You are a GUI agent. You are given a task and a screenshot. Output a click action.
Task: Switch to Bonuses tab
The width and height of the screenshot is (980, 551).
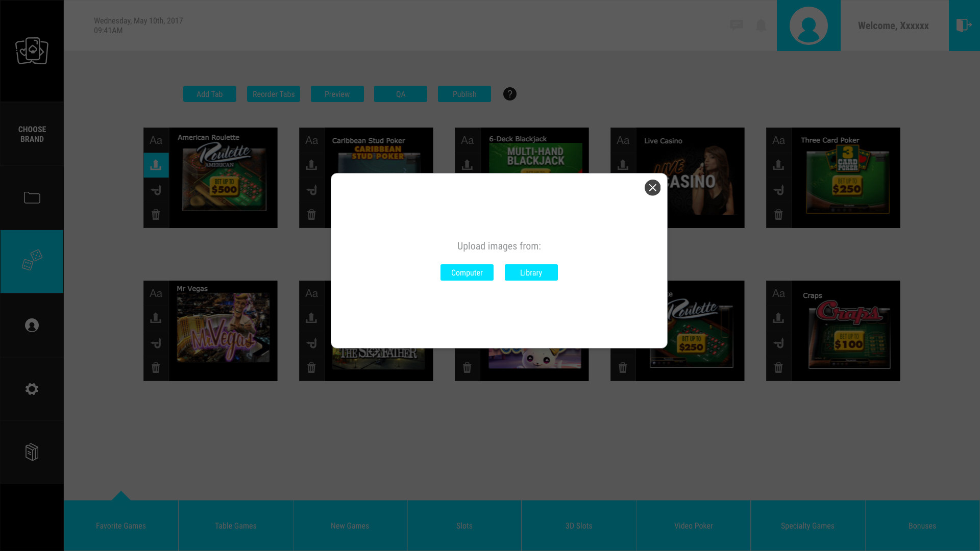(922, 525)
